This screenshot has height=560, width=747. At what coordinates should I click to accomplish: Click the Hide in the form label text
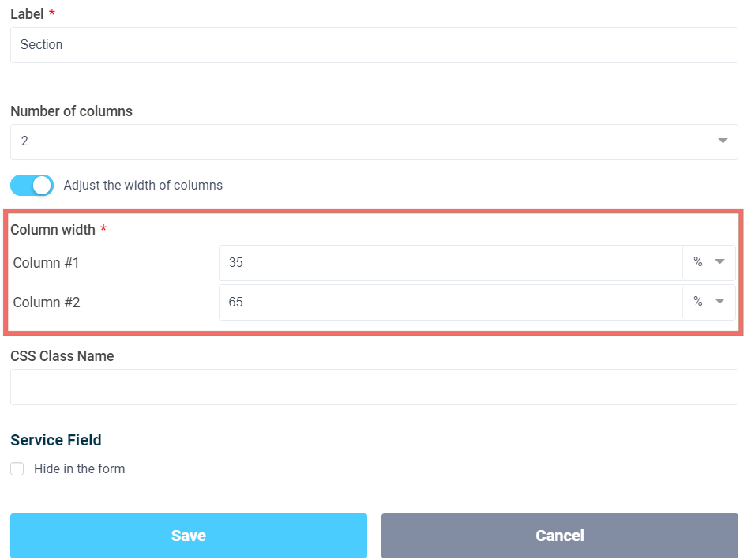(x=79, y=469)
